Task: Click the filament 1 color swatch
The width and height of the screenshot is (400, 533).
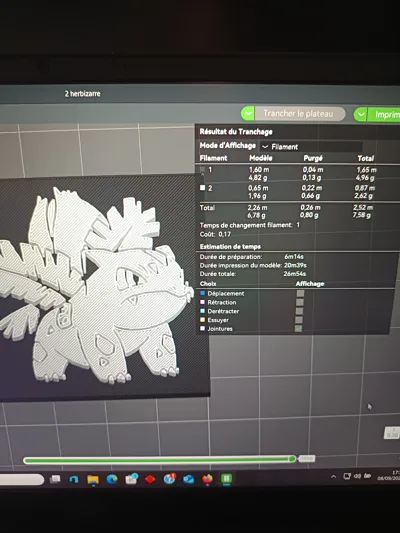Action: (203, 169)
